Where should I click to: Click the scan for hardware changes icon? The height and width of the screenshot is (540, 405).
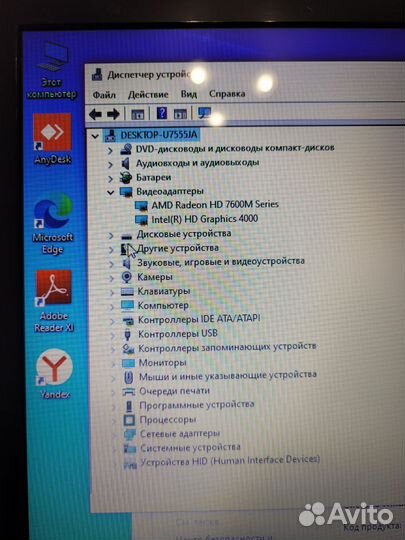pyautogui.click(x=205, y=113)
